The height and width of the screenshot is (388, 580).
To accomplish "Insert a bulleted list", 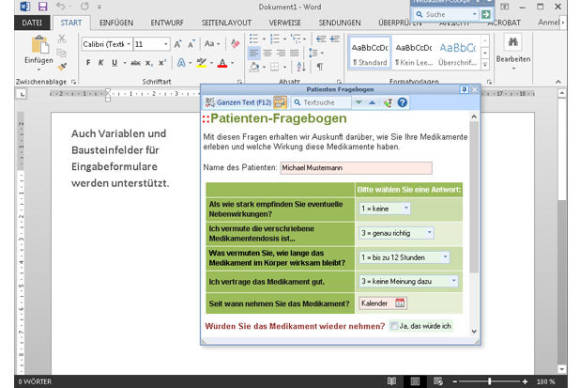I will [254, 38].
